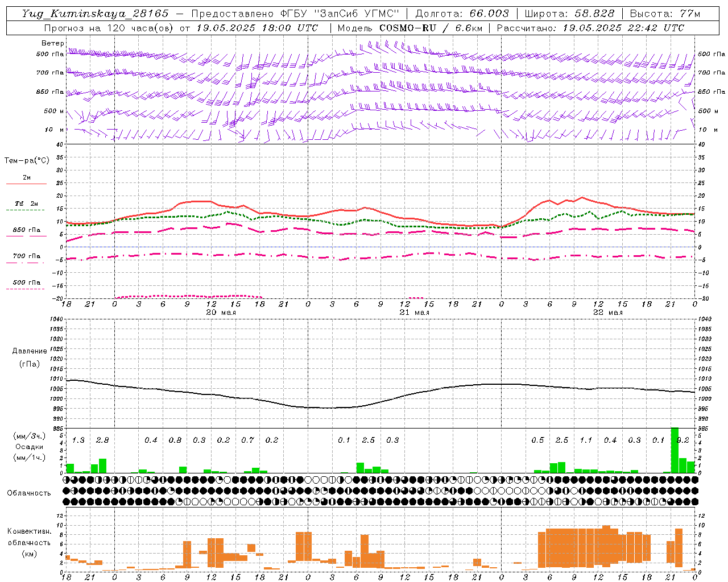Click the Ветер panel label

click(52, 43)
